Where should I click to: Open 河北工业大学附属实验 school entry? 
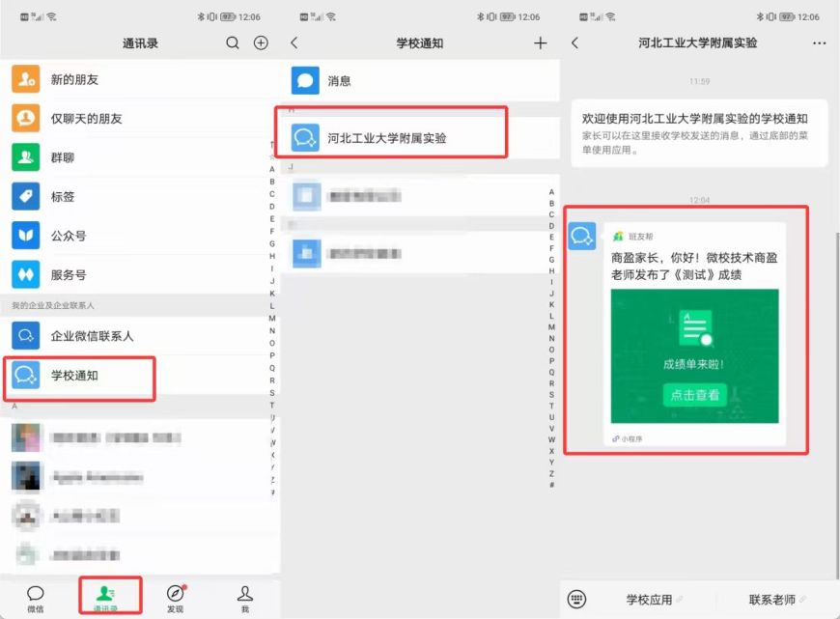[x=386, y=138]
